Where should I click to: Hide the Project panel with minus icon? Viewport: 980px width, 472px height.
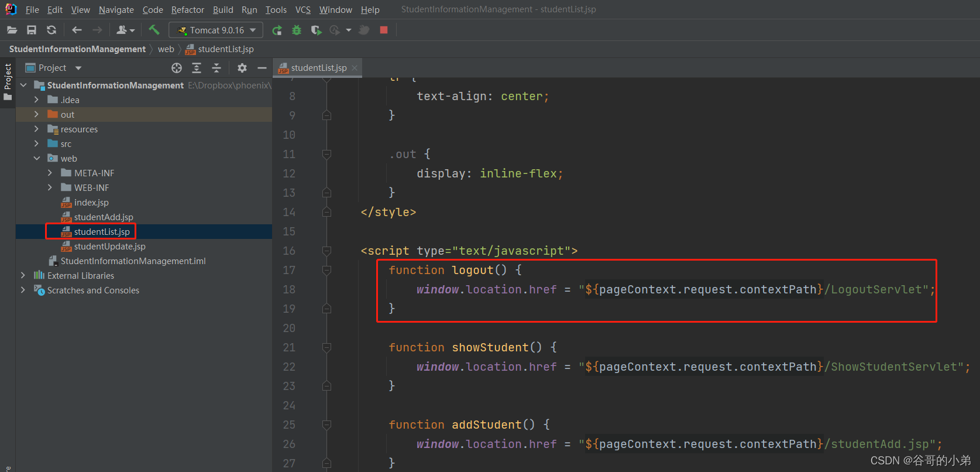click(x=262, y=68)
